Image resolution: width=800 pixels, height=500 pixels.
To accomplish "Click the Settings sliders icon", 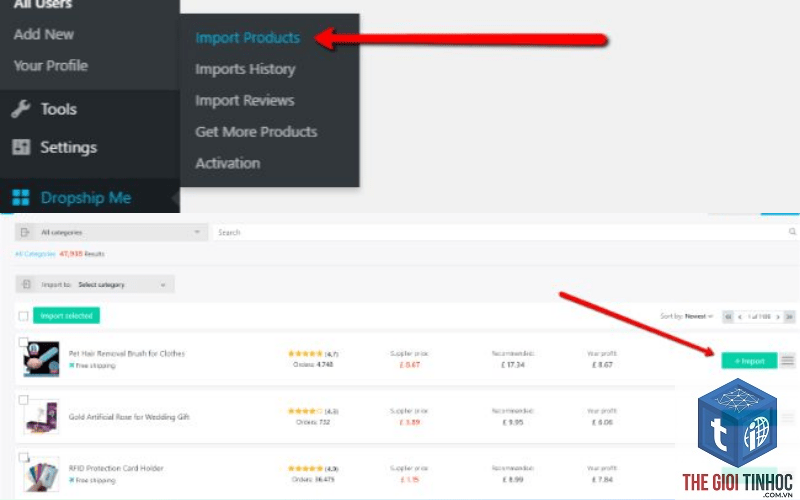I will (x=21, y=147).
